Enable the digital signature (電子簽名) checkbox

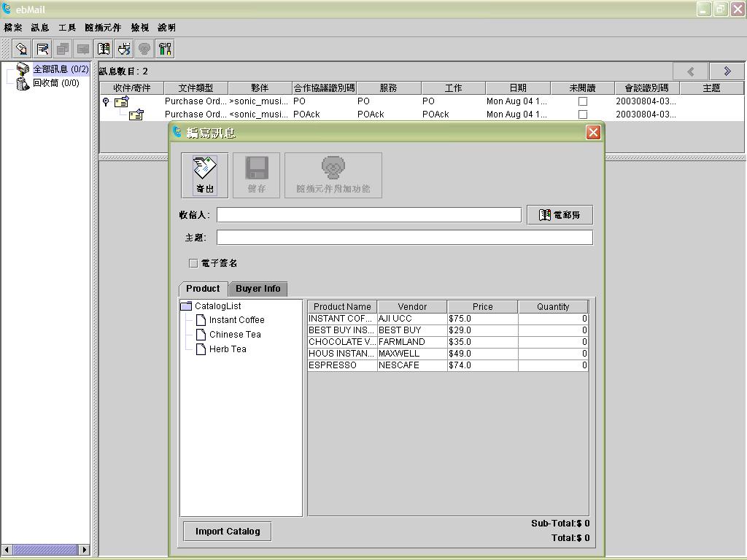[193, 263]
